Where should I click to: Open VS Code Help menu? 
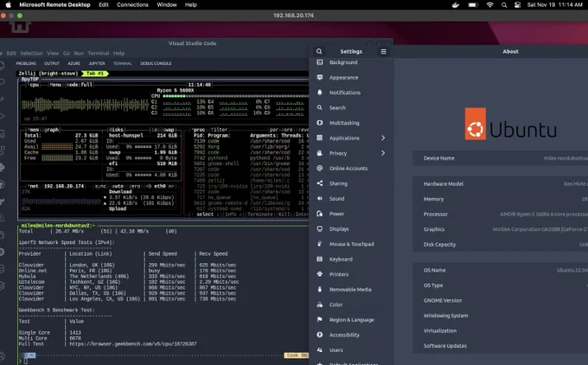click(118, 54)
